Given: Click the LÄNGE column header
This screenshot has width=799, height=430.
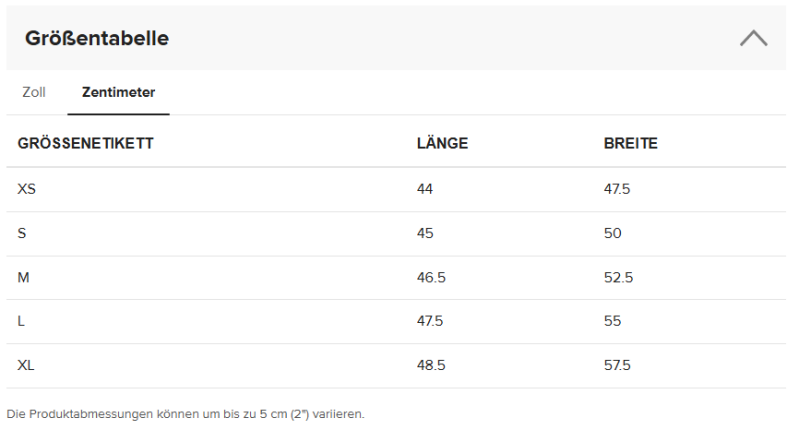Looking at the screenshot, I should tap(442, 143).
